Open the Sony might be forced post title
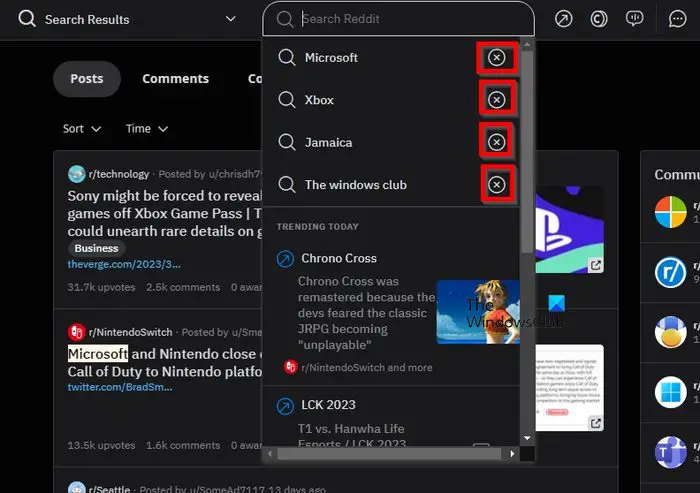Viewport: 700px width, 493px height. 165,213
